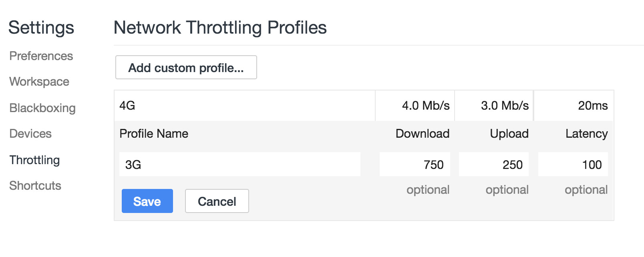Open the Shortcuts settings tab
The width and height of the screenshot is (644, 257).
(x=35, y=186)
